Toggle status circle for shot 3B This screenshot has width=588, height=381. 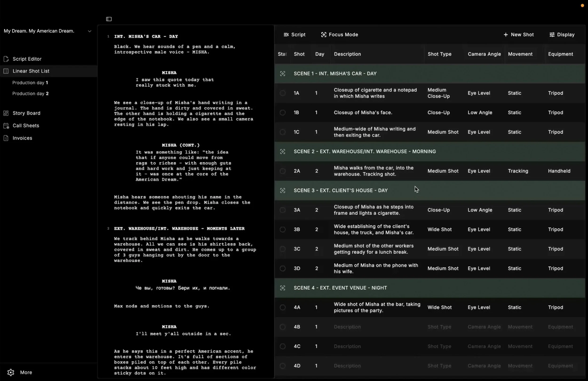tap(282, 229)
